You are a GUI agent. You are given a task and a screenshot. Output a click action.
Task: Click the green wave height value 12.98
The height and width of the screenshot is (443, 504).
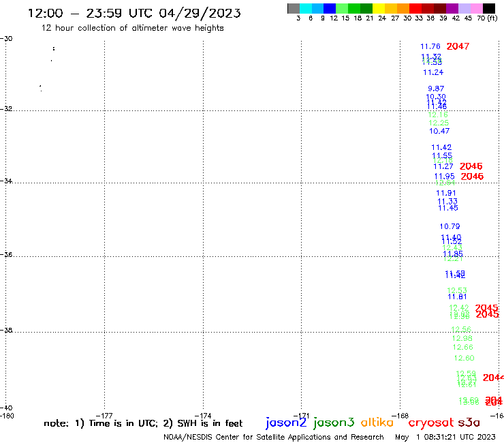(462, 338)
